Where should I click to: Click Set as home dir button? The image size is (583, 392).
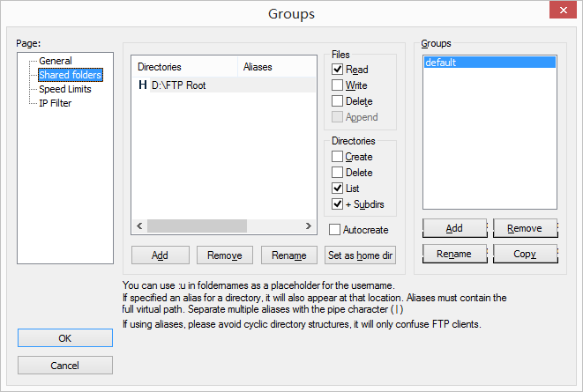coord(360,255)
